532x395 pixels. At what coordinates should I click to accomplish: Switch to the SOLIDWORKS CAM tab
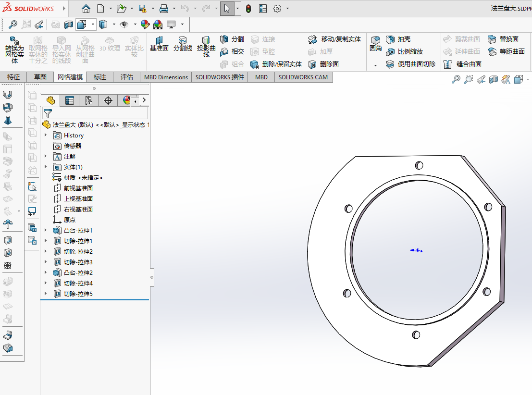[303, 77]
